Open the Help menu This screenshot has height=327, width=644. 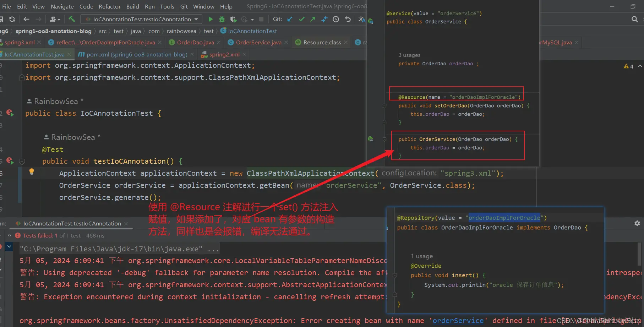(226, 6)
